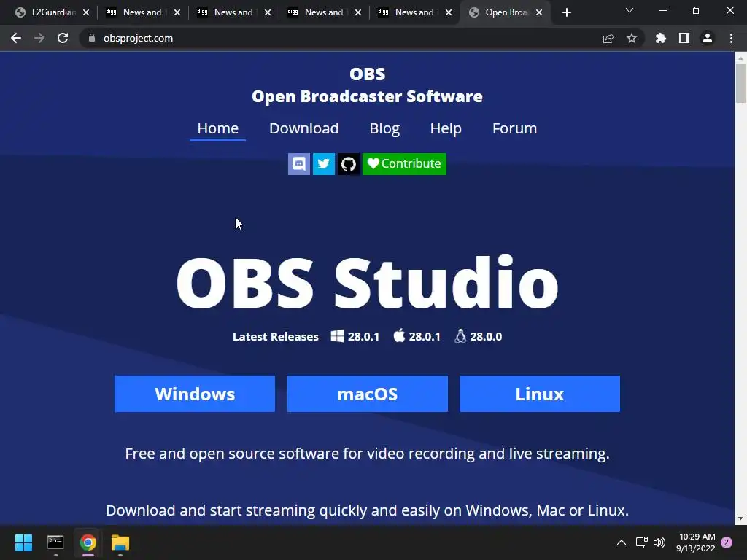Reload the page with the refresh icon
747x560 pixels.
point(63,38)
